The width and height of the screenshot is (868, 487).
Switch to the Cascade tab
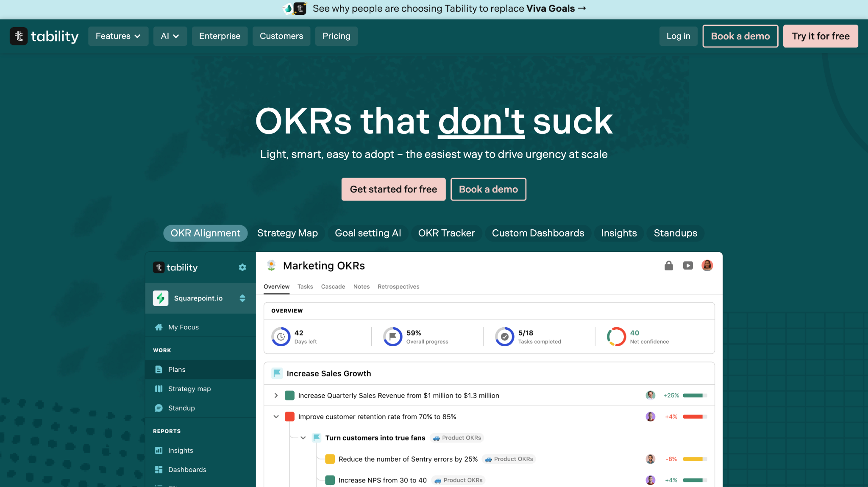[333, 287]
